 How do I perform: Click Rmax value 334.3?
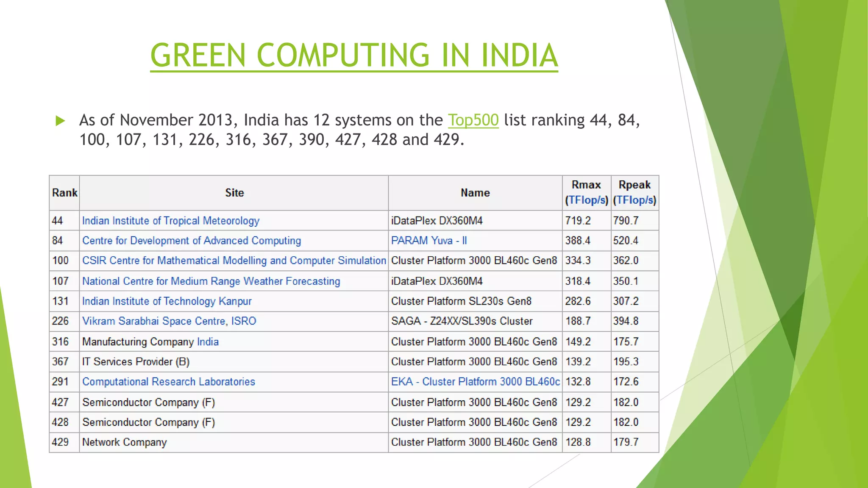[x=578, y=261]
